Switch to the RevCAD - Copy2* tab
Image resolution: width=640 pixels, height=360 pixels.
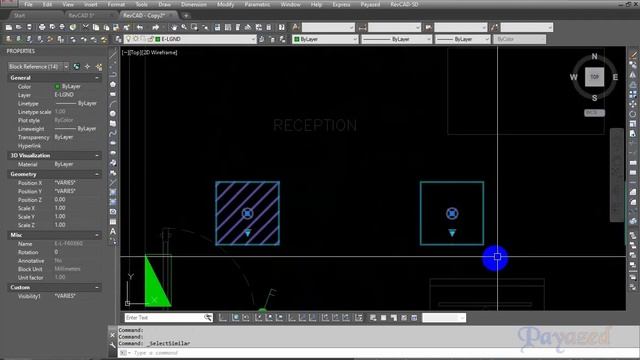point(144,16)
